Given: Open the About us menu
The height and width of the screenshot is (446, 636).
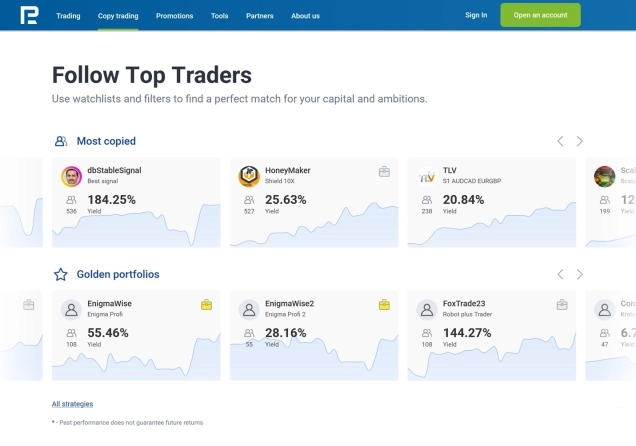Looking at the screenshot, I should 305,16.
